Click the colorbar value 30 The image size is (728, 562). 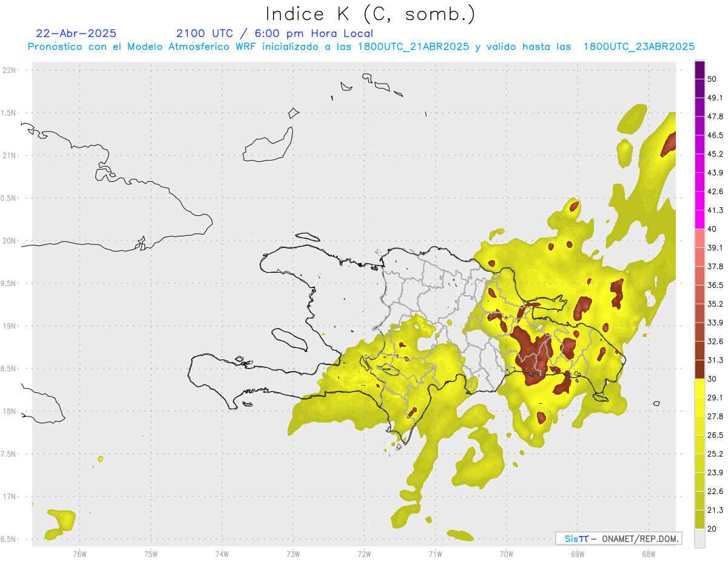[x=712, y=379]
